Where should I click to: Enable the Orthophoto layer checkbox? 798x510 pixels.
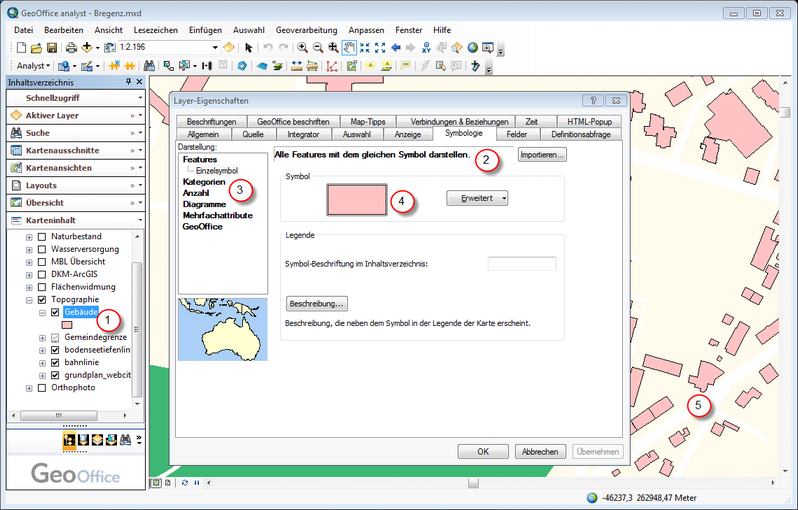(40, 387)
